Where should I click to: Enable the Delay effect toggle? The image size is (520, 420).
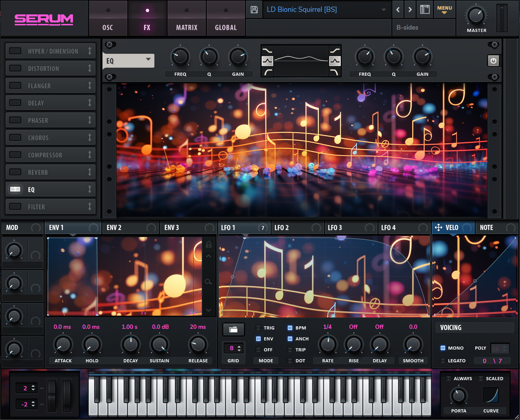[x=15, y=103]
